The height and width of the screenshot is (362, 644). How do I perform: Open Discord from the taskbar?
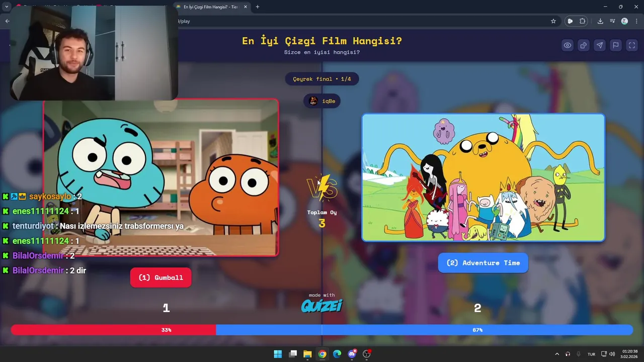pyautogui.click(x=352, y=354)
